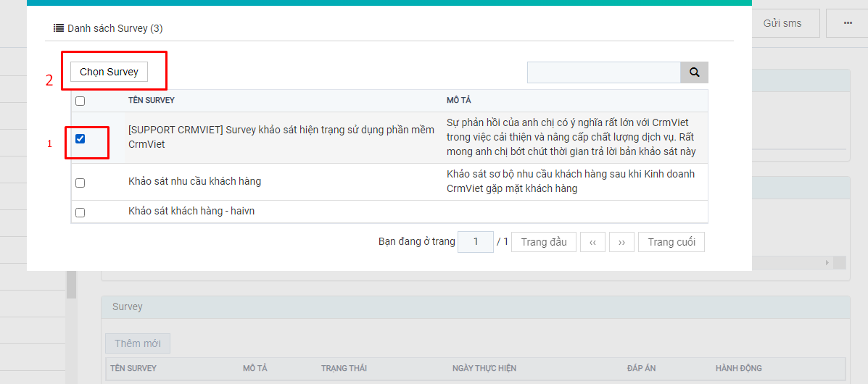Tick the Khảo sát khách hàng - haivn checkbox

click(x=80, y=212)
